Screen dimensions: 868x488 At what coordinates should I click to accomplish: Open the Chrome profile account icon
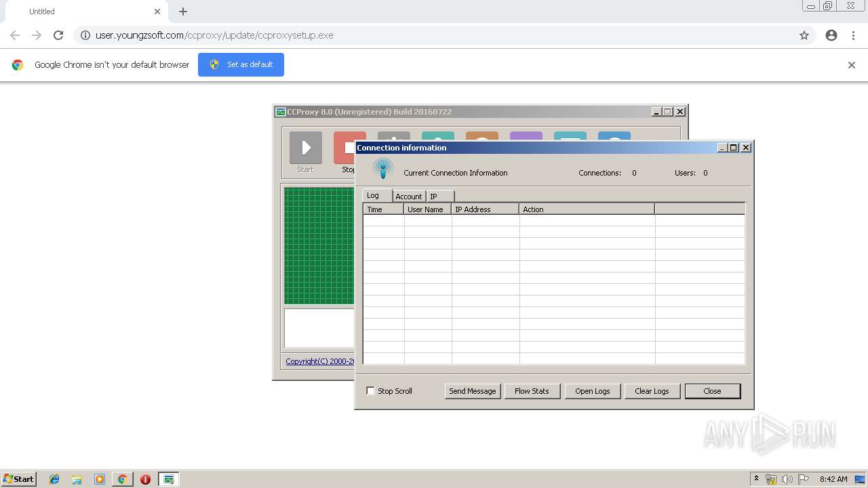[x=831, y=35]
